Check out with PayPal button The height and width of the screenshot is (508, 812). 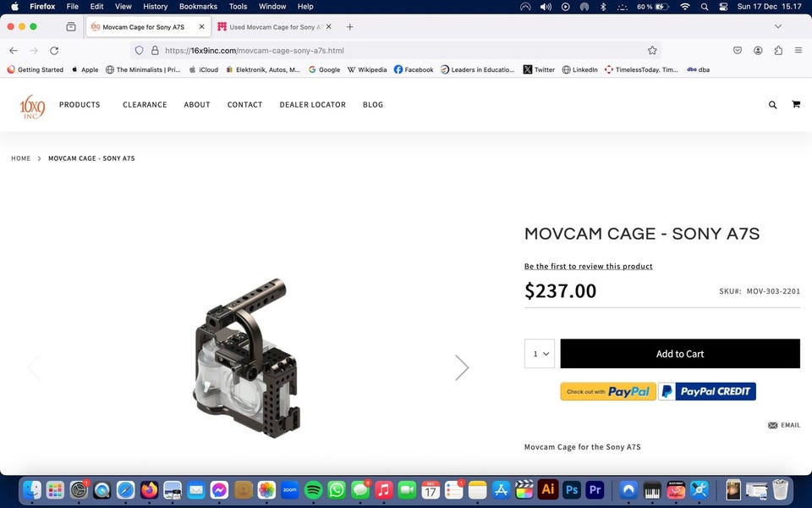click(608, 391)
